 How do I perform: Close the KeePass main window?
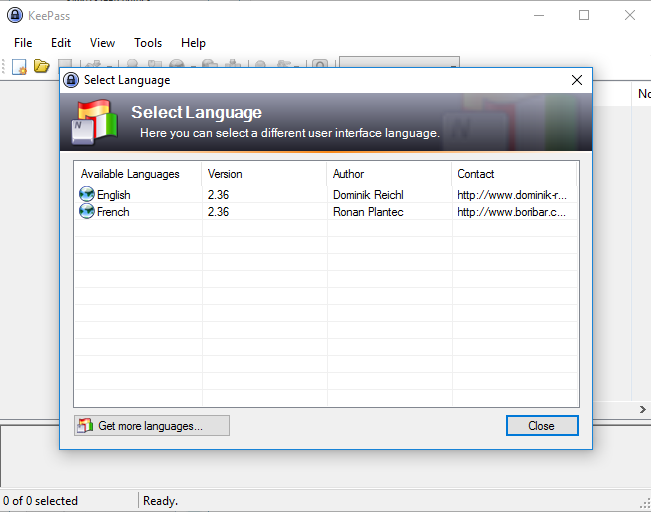point(630,15)
